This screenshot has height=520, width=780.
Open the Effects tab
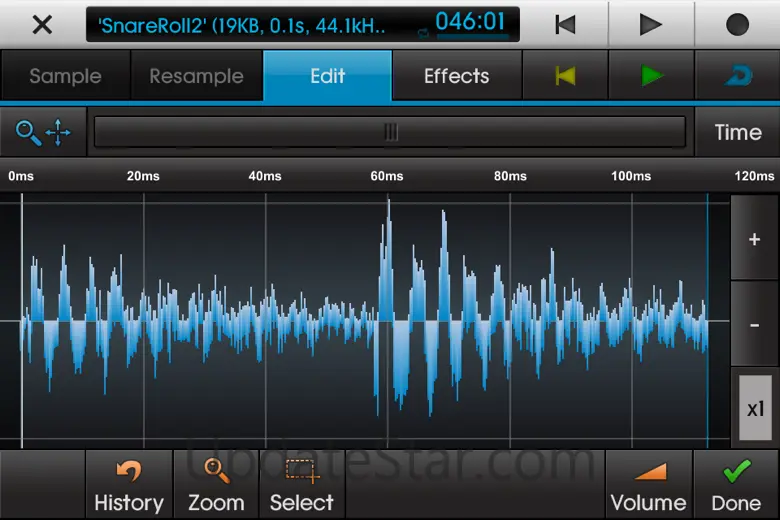pos(457,76)
